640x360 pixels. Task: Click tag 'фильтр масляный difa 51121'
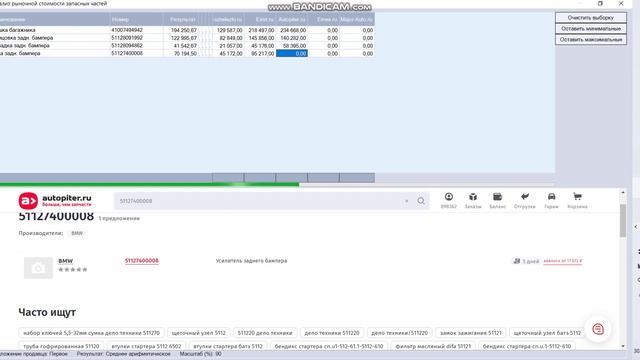pyautogui.click(x=433, y=346)
